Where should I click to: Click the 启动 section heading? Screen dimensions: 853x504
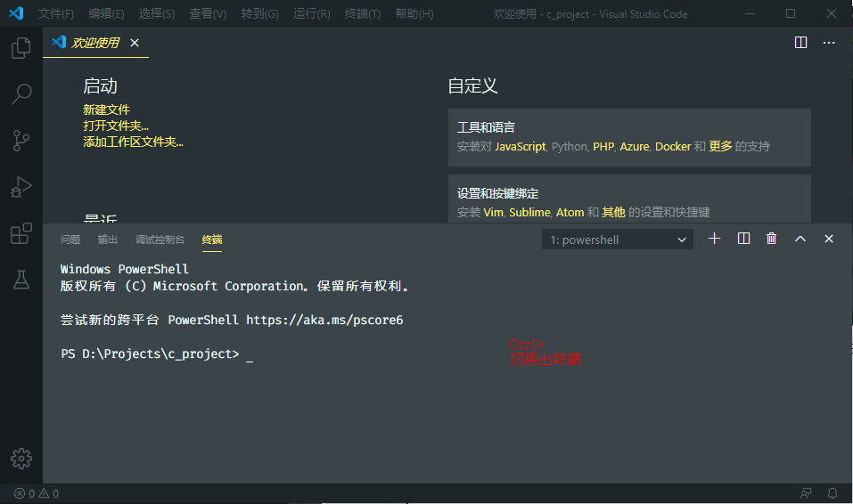tap(100, 85)
